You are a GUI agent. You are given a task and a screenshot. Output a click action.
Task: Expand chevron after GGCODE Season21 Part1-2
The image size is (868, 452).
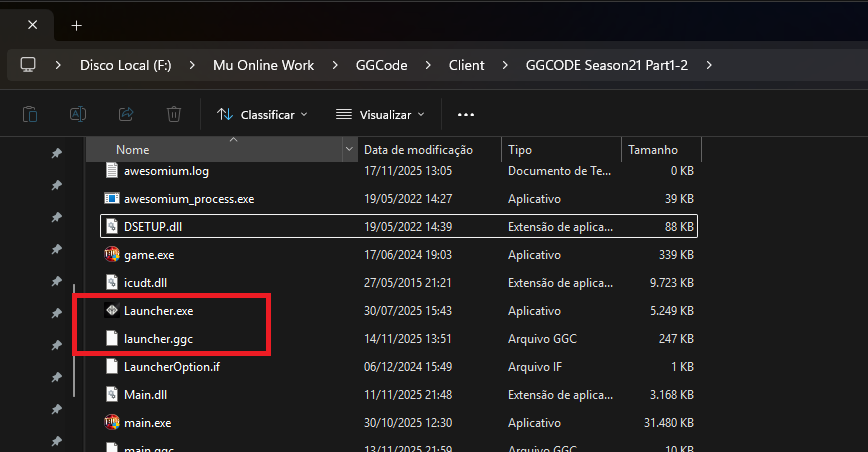pos(709,65)
